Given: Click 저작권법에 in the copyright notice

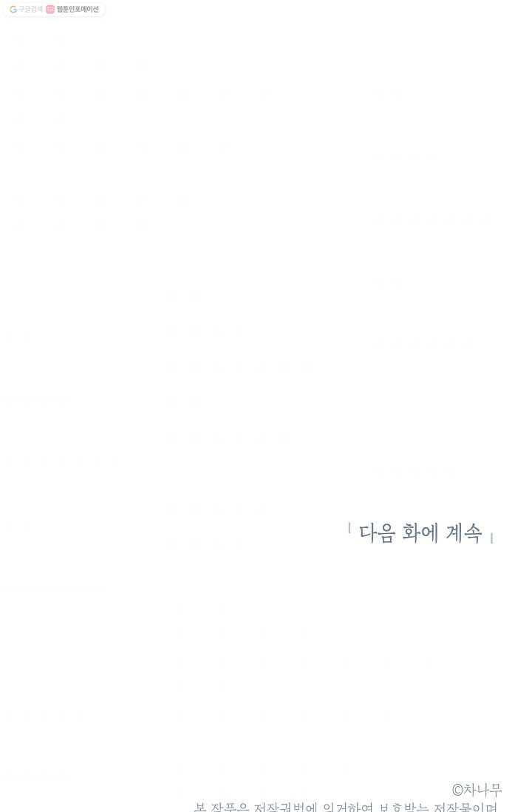Looking at the screenshot, I should [x=284, y=807].
